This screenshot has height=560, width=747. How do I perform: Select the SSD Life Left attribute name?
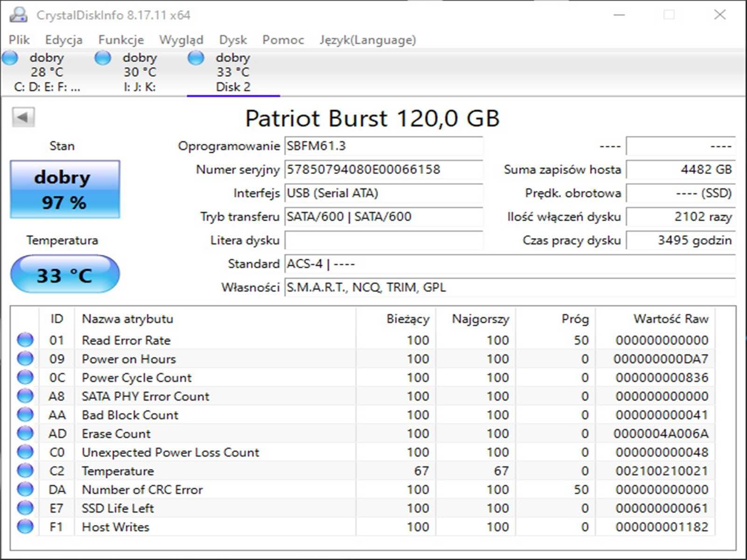[x=118, y=508]
